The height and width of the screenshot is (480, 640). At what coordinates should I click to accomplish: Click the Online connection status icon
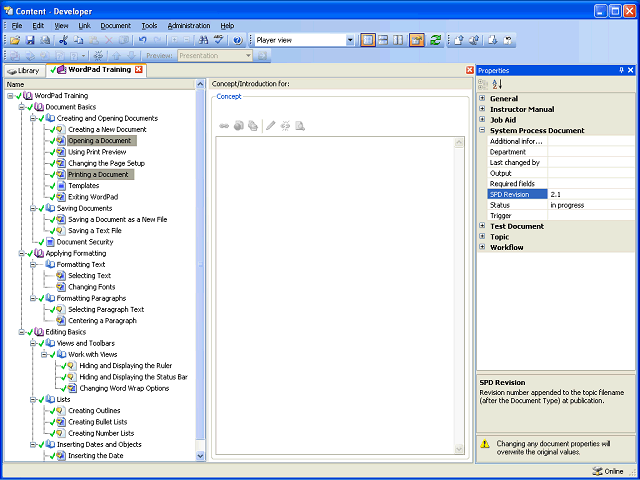pyautogui.click(x=597, y=471)
